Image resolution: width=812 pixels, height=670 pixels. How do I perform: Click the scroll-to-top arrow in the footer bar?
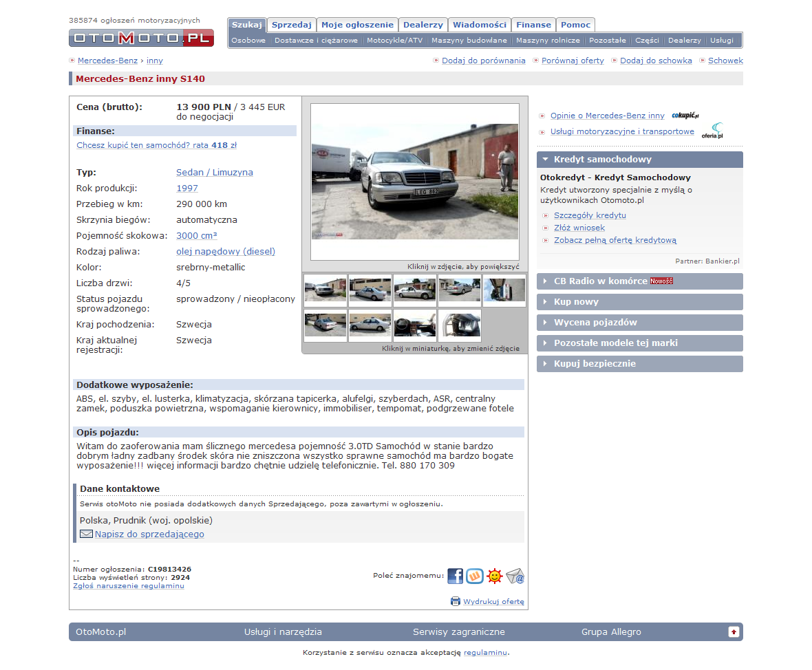coord(734,631)
